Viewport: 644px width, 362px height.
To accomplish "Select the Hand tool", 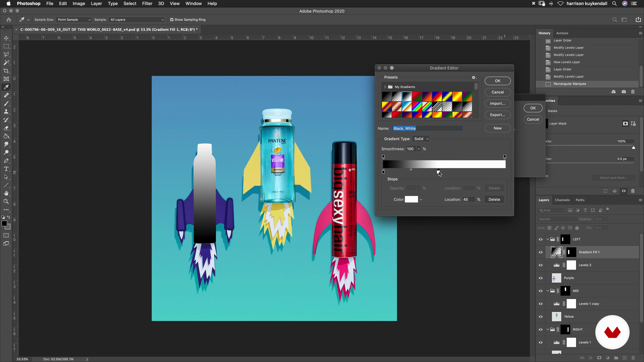I will (6, 193).
